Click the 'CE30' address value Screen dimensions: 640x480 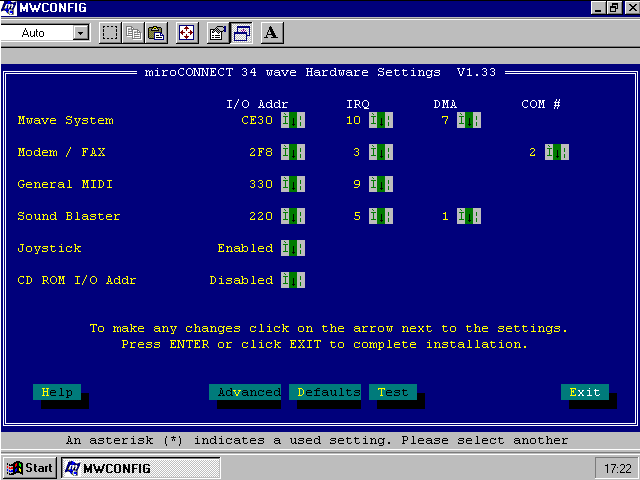point(257,120)
